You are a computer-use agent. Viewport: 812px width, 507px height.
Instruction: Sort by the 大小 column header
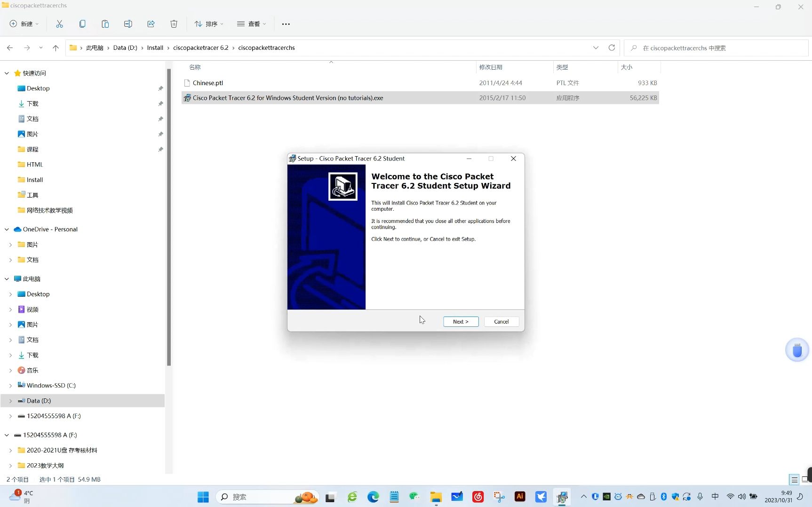pyautogui.click(x=627, y=67)
